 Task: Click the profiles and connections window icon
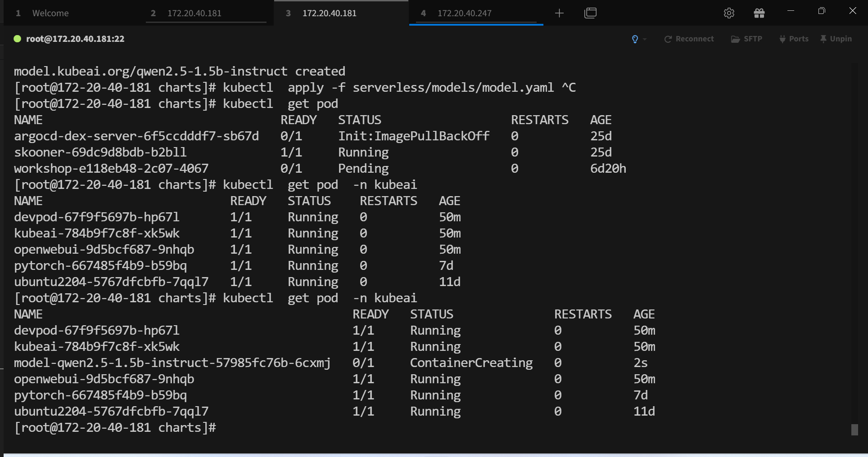point(590,13)
